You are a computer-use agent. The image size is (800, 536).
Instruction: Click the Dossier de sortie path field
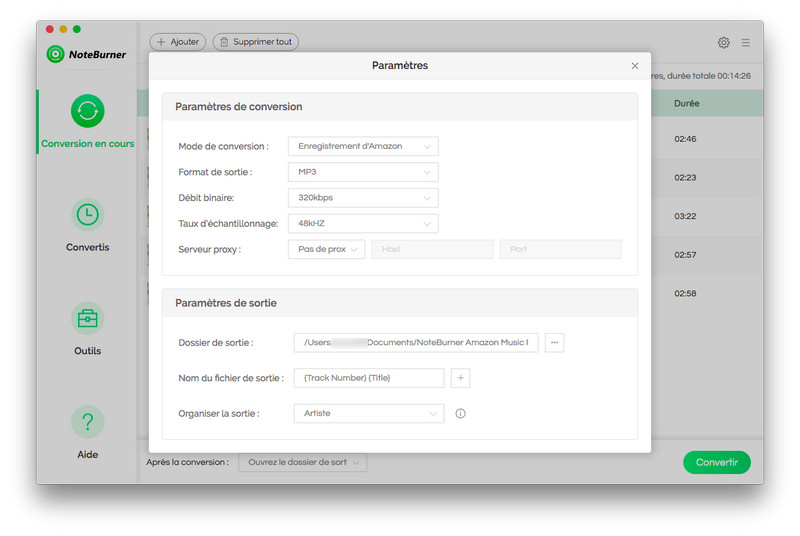point(416,342)
